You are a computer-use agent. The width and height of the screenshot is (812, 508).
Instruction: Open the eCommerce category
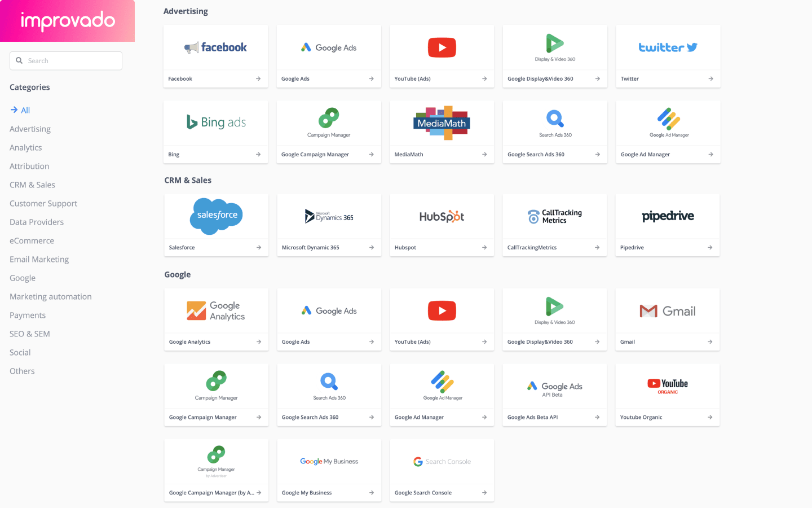(x=32, y=240)
